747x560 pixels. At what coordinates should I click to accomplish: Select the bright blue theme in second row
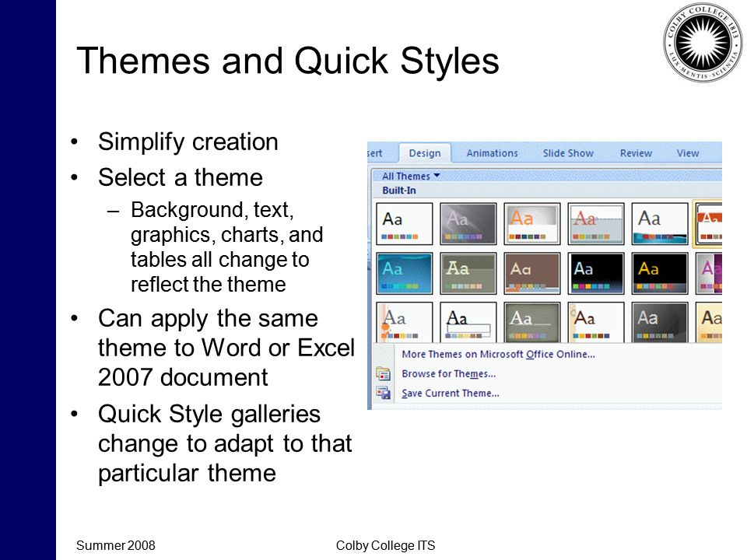[x=405, y=273]
